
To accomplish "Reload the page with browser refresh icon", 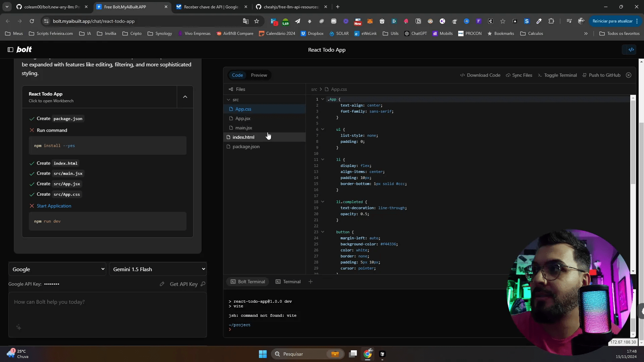I will click(x=32, y=21).
